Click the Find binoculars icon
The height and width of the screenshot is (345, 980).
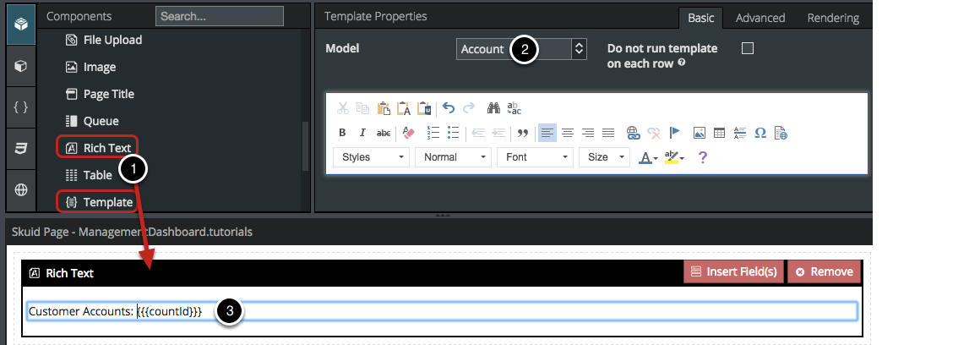tap(494, 108)
